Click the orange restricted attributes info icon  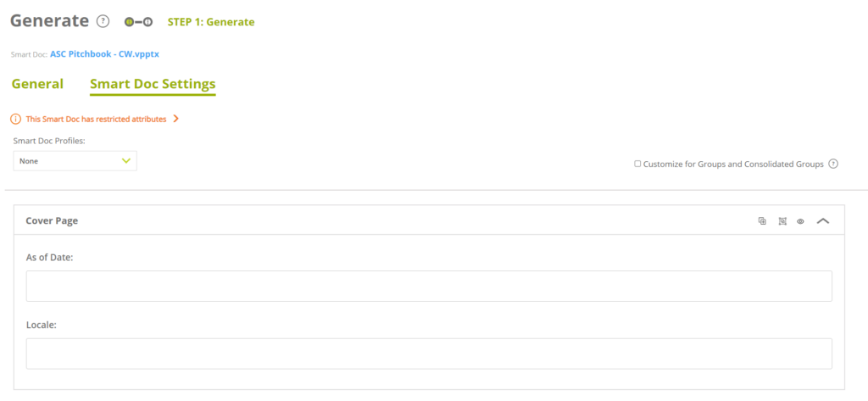click(x=15, y=120)
